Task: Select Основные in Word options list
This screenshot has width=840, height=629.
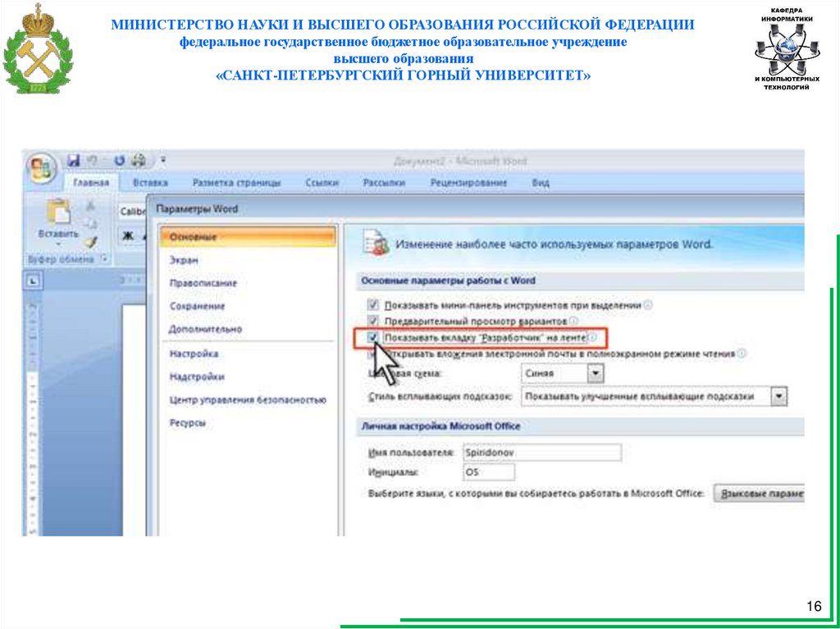Action: 249,236
